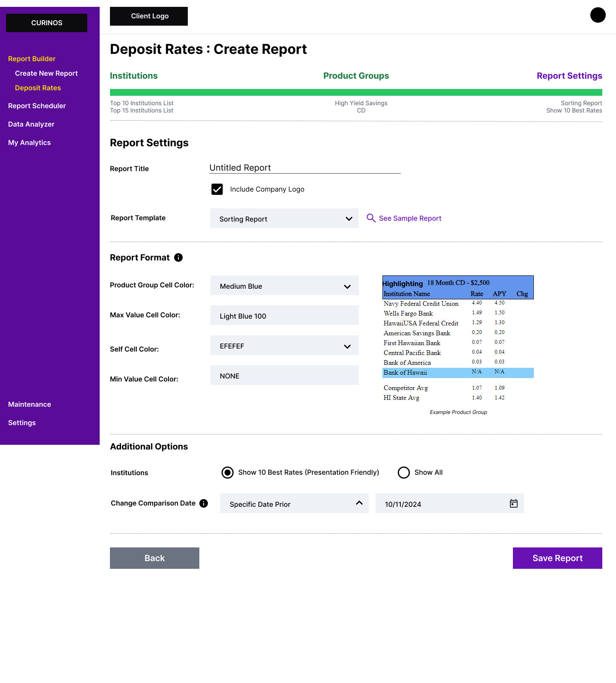Select Show 10 Best Rates radio button
The width and height of the screenshot is (616, 683).
(228, 473)
